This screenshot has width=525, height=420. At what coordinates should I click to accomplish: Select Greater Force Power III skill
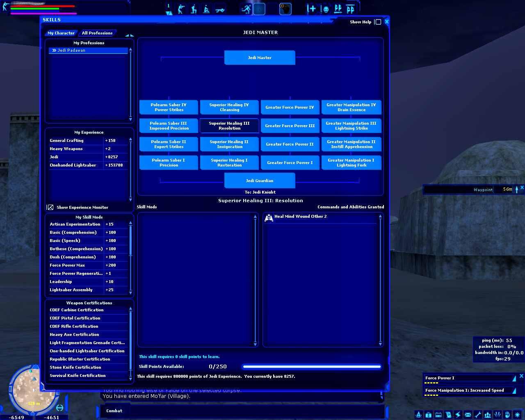click(290, 126)
